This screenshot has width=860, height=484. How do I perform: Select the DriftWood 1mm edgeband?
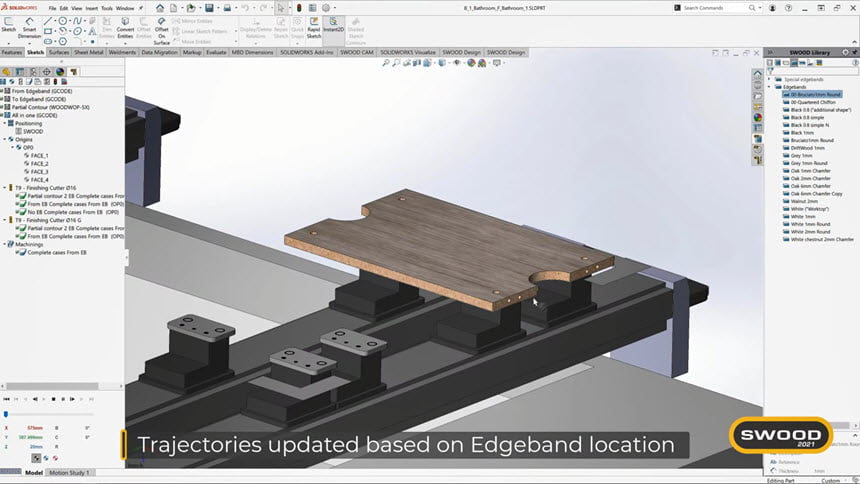[x=807, y=148]
